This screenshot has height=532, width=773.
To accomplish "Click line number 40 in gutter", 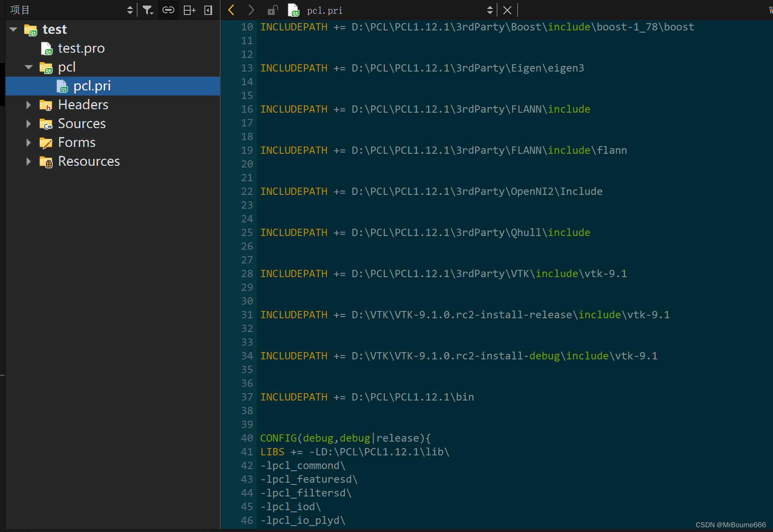I will 247,438.
